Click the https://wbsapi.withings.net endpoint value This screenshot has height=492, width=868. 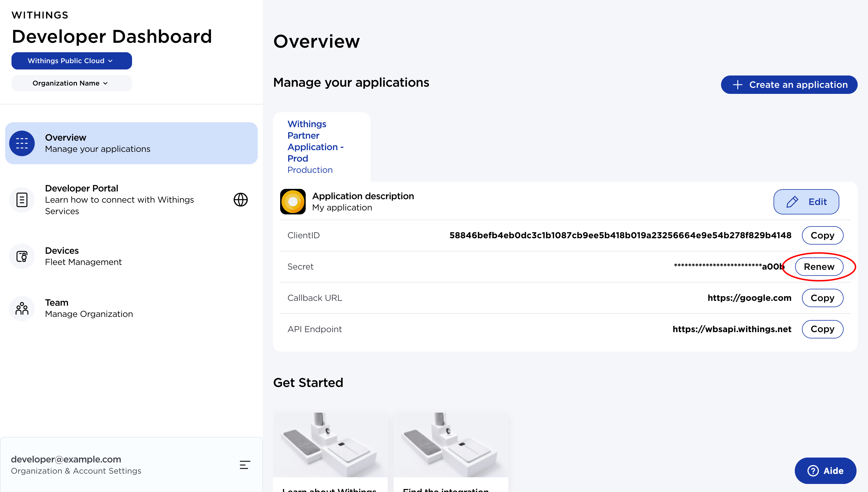coord(732,329)
